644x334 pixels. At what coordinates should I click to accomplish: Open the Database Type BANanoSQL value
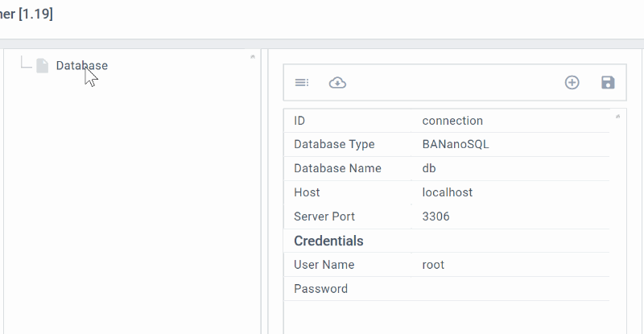click(x=456, y=145)
